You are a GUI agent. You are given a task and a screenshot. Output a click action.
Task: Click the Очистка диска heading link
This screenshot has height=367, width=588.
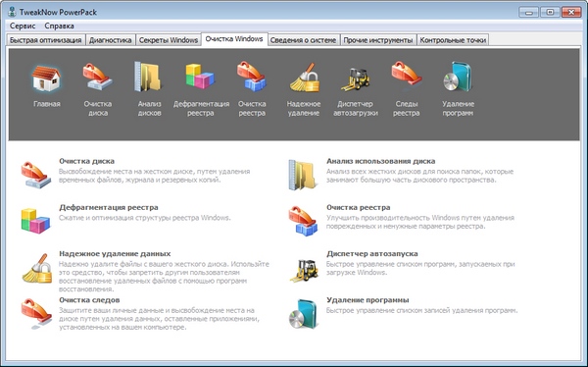pos(86,161)
